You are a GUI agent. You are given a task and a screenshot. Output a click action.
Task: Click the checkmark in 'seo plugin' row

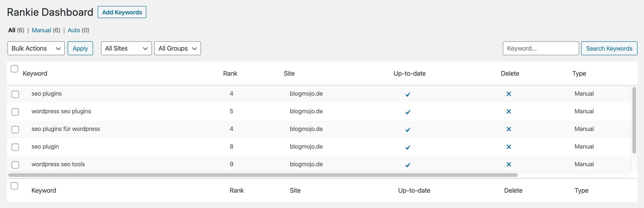tap(408, 147)
